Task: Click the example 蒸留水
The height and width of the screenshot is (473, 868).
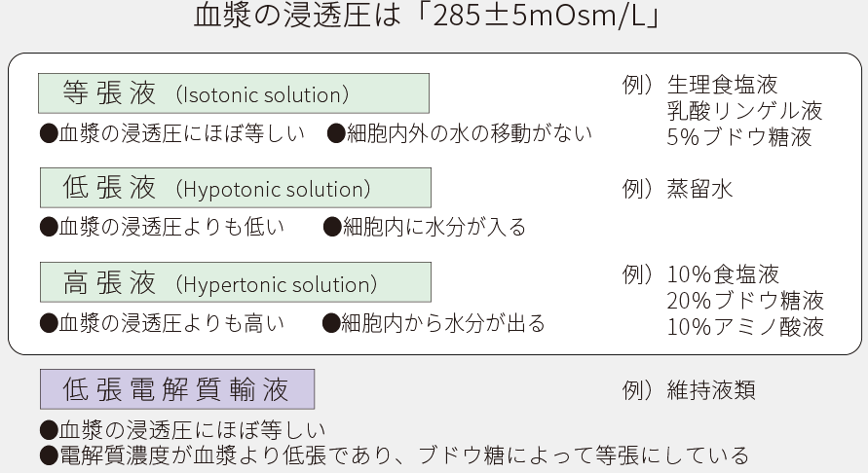Action: pos(700,189)
